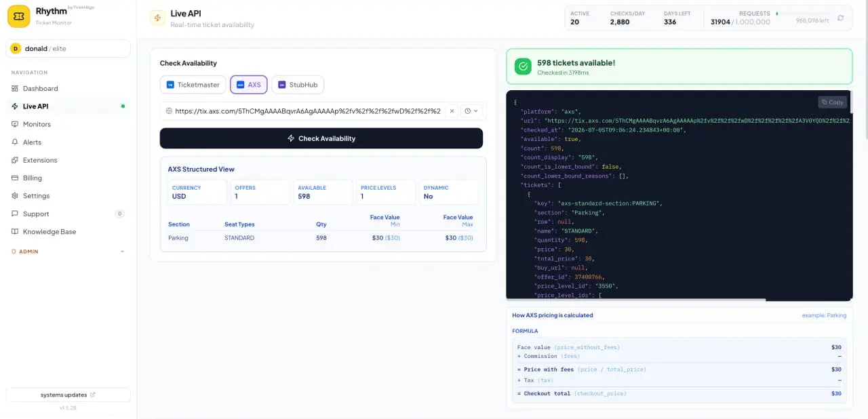The width and height of the screenshot is (868, 419).
Task: Click the Admin shield icon
Action: (14, 252)
